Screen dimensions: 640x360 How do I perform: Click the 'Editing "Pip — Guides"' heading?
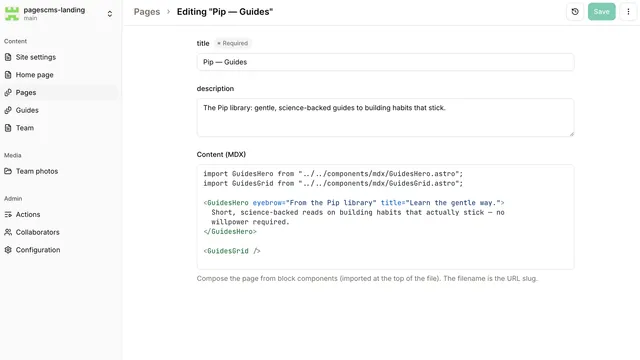click(x=224, y=12)
